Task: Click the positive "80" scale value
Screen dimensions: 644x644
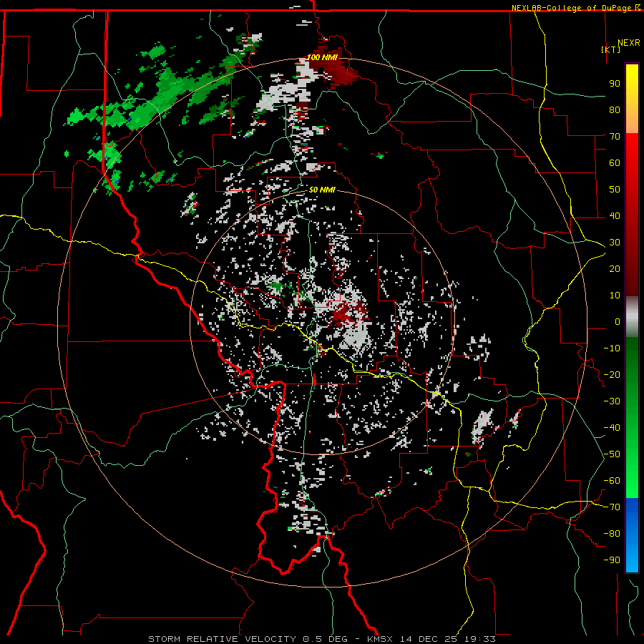Action: [x=615, y=109]
